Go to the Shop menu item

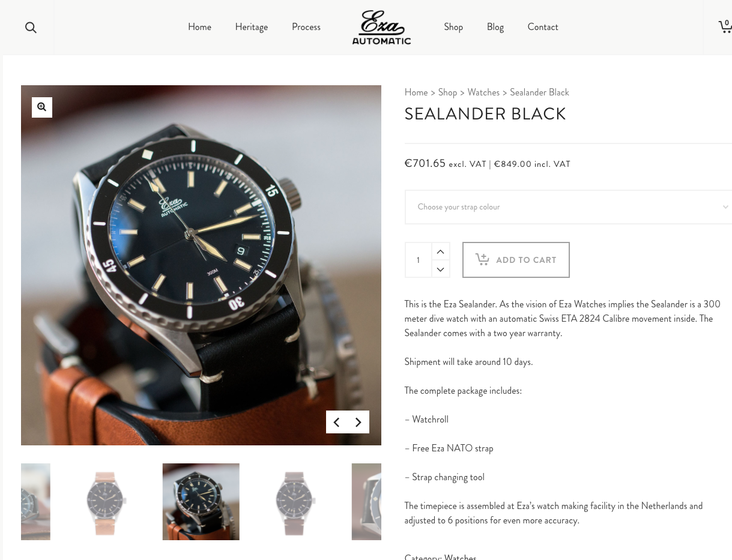pyautogui.click(x=453, y=27)
